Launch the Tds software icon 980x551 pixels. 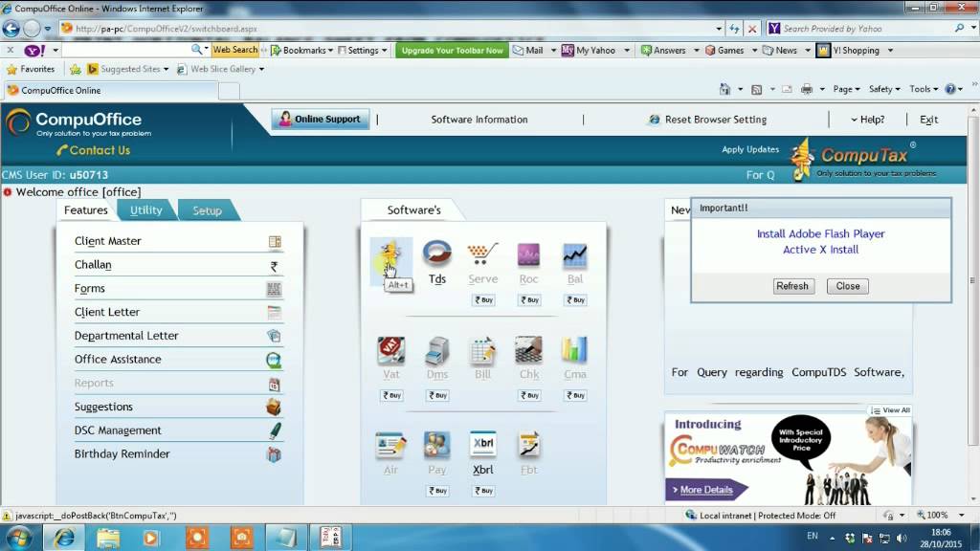coord(436,253)
